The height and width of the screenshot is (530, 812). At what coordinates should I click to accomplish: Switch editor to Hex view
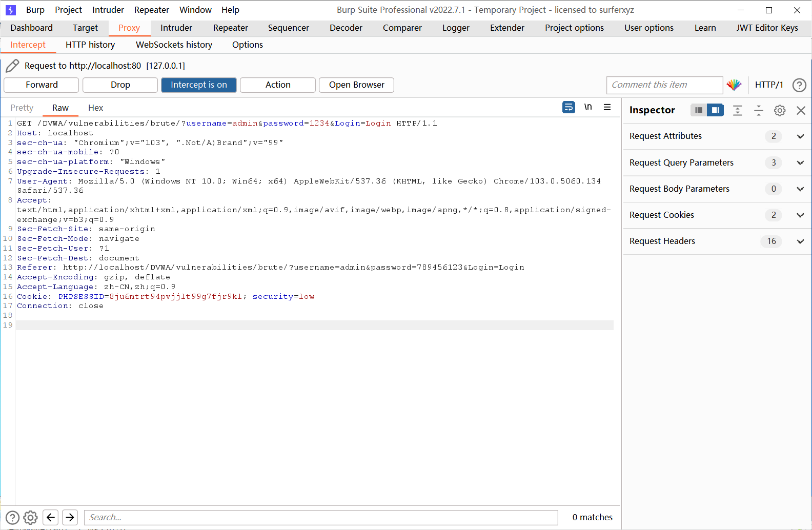95,108
